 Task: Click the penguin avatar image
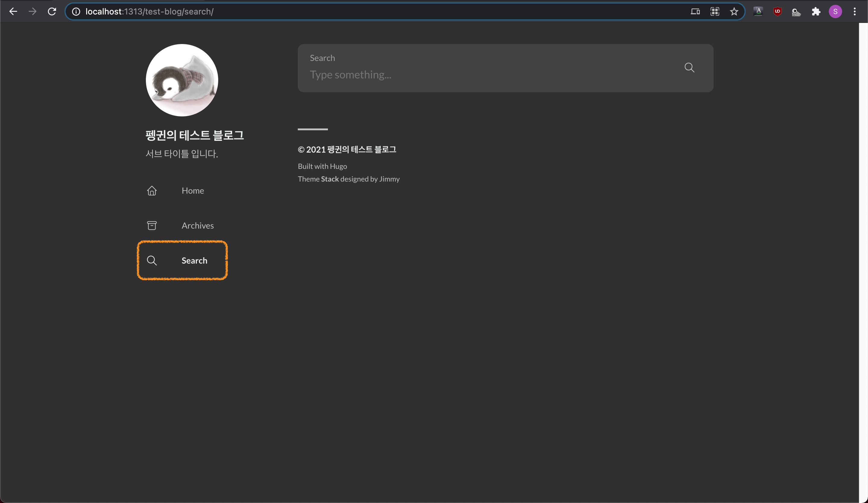click(x=182, y=80)
